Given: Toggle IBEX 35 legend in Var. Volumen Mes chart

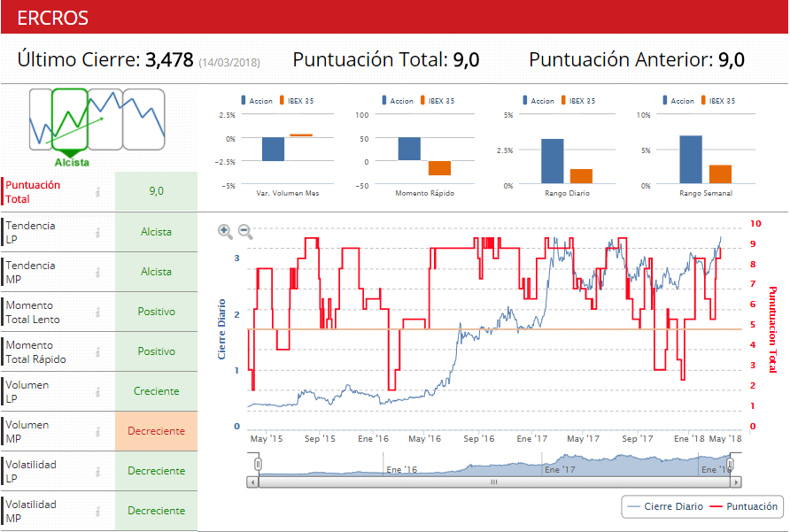Looking at the screenshot, I should (x=297, y=101).
